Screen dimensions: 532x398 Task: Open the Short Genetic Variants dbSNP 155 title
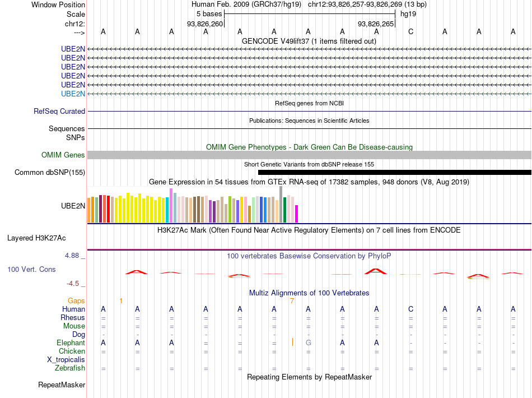point(309,164)
